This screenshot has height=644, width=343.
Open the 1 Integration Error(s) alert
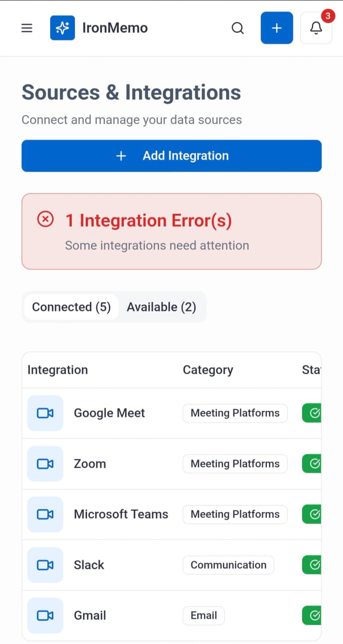171,231
